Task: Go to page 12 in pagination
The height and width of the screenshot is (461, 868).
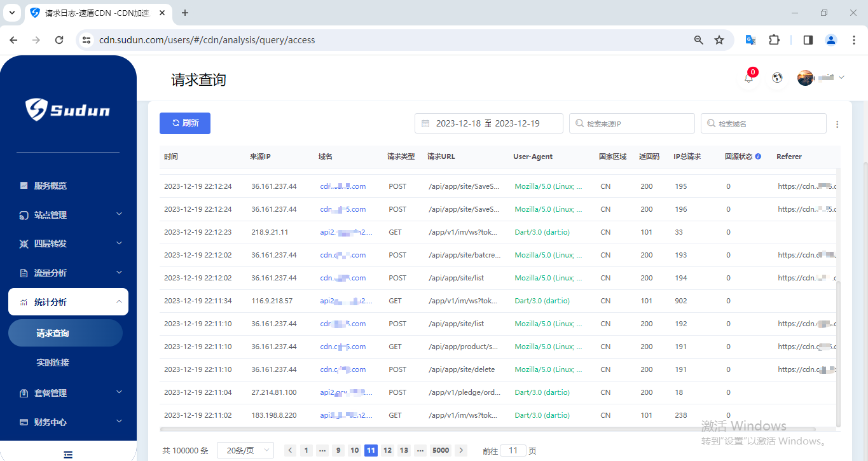Action: (387, 450)
